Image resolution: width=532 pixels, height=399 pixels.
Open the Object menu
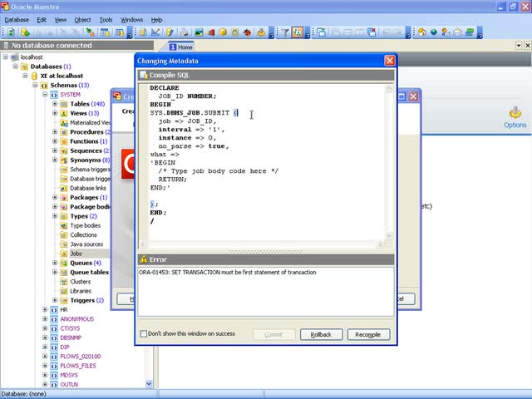coord(82,20)
